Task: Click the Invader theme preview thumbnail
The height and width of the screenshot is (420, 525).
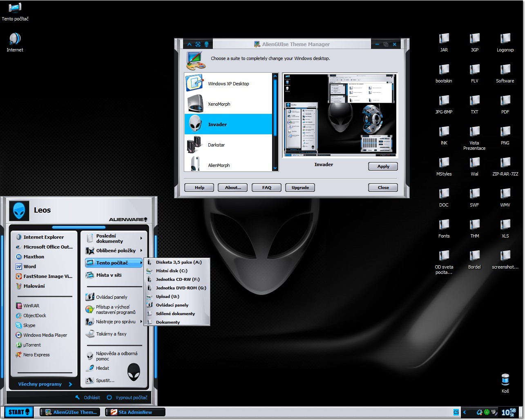Action: tap(340, 116)
